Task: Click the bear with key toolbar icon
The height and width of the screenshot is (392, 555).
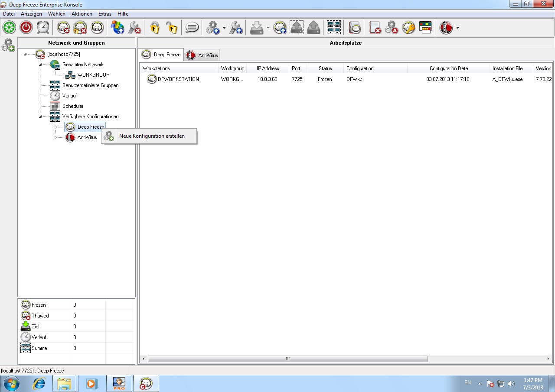Action: tap(408, 28)
